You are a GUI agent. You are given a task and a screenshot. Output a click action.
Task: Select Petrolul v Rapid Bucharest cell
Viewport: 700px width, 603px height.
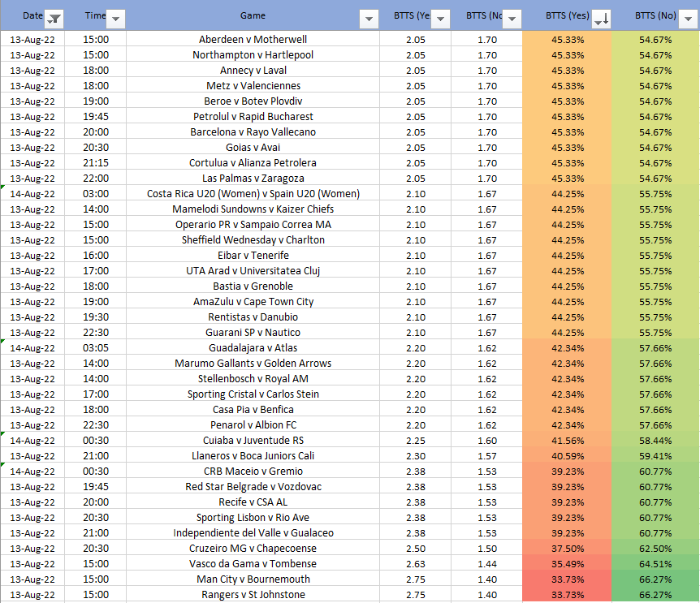[253, 116]
